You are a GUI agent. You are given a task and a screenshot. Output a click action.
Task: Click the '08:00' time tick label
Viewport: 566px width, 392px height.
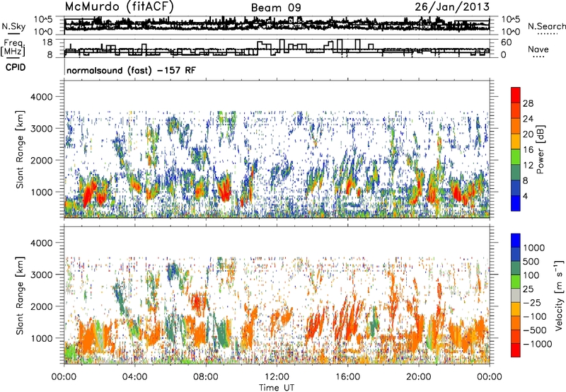(x=205, y=377)
